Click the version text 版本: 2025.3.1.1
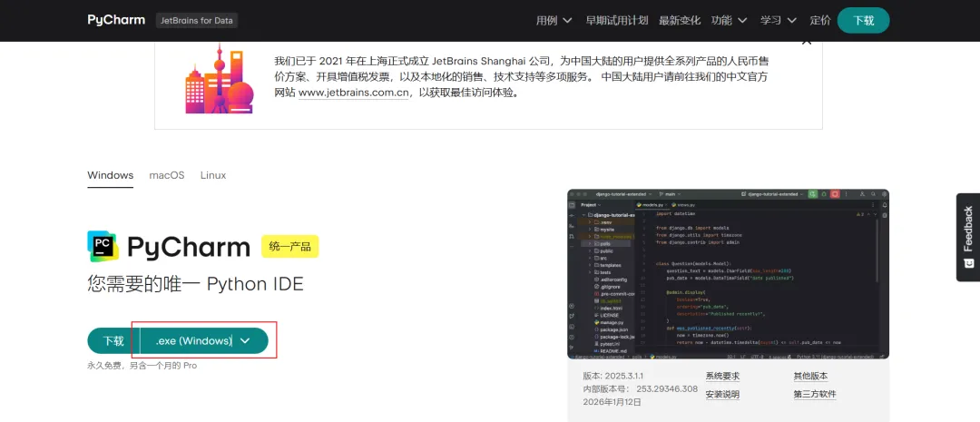 coord(613,377)
